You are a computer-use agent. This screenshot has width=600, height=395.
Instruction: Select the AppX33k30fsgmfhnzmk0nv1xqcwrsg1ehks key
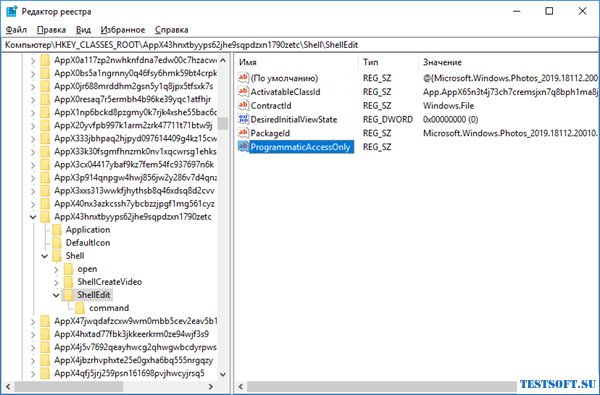tap(135, 152)
